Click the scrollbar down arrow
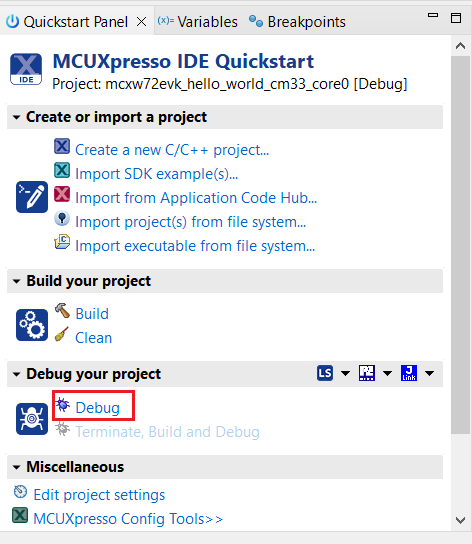 [461, 520]
